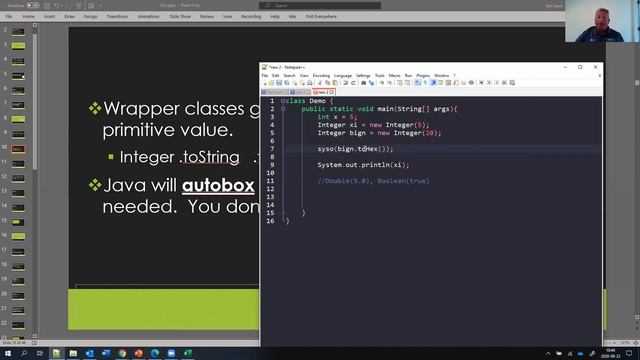
Task: Open Notepad++ Plugins menu
Action: tap(423, 76)
